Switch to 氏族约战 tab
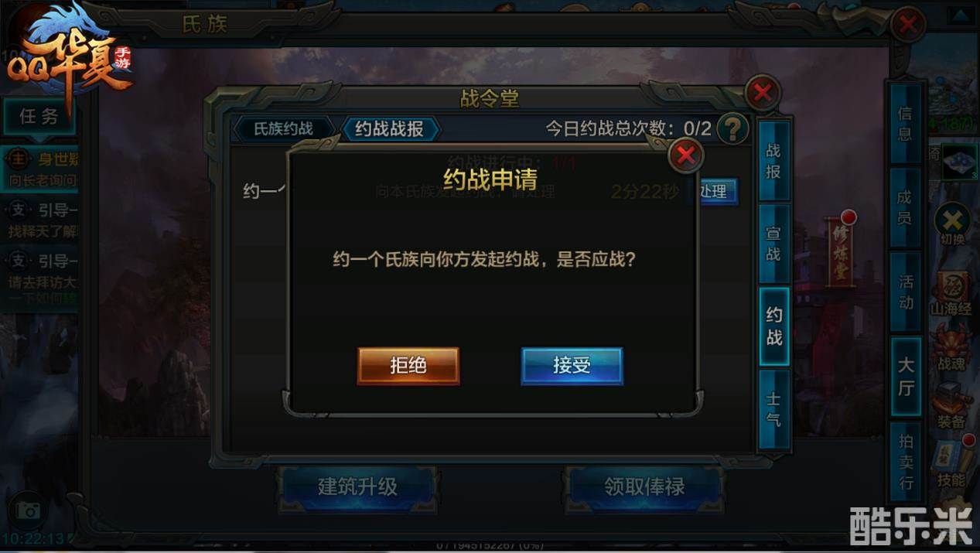This screenshot has width=980, height=553. click(x=284, y=128)
